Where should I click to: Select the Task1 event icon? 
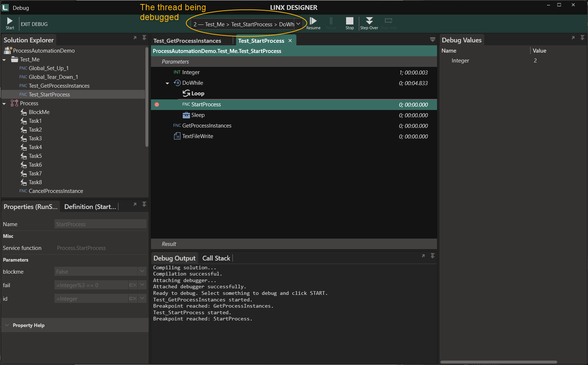[24, 121]
